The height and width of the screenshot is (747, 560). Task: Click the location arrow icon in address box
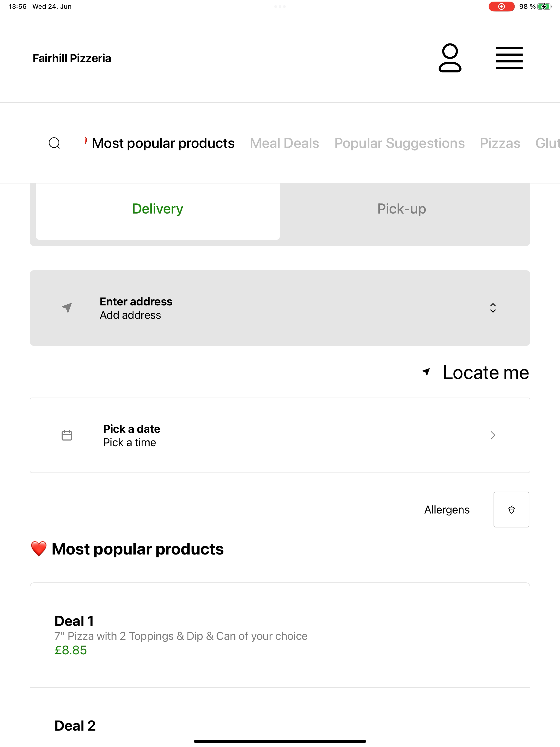pyautogui.click(x=67, y=308)
